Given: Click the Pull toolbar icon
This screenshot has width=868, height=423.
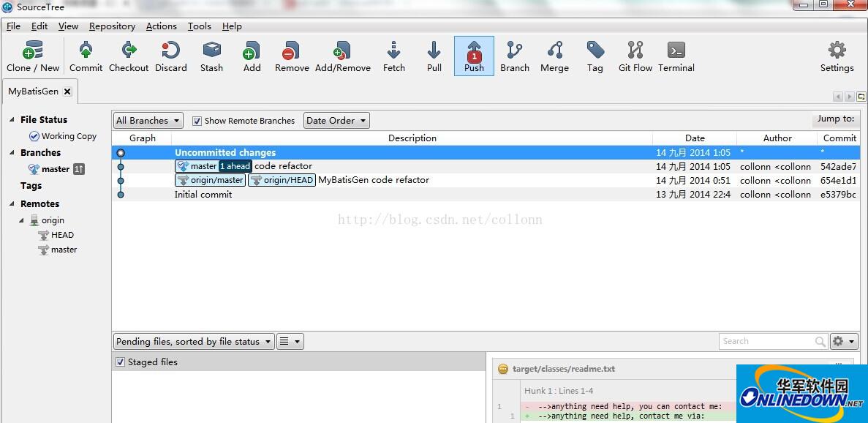Looking at the screenshot, I should click(434, 56).
